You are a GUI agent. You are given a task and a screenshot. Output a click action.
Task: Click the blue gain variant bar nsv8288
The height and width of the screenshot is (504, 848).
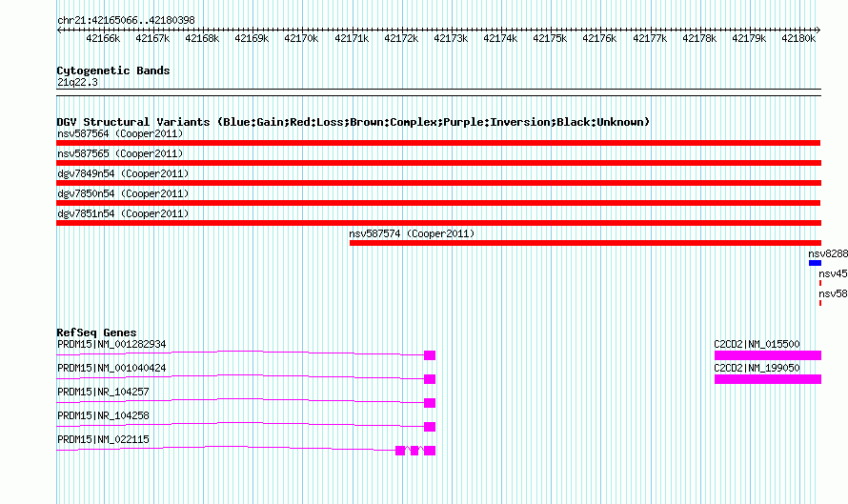click(x=815, y=263)
